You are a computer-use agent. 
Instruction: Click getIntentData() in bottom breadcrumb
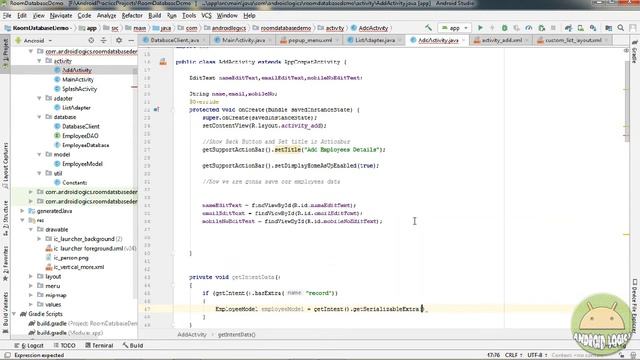[x=236, y=335]
